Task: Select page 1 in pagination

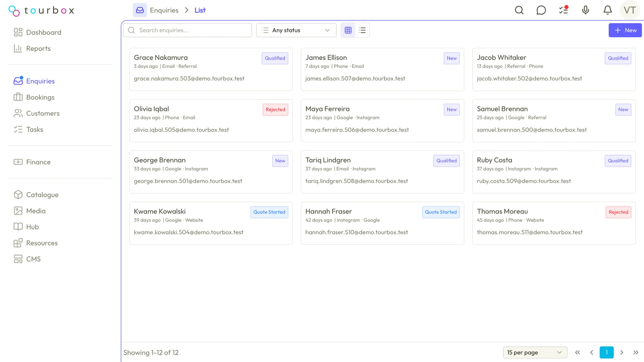Action: (x=606, y=352)
